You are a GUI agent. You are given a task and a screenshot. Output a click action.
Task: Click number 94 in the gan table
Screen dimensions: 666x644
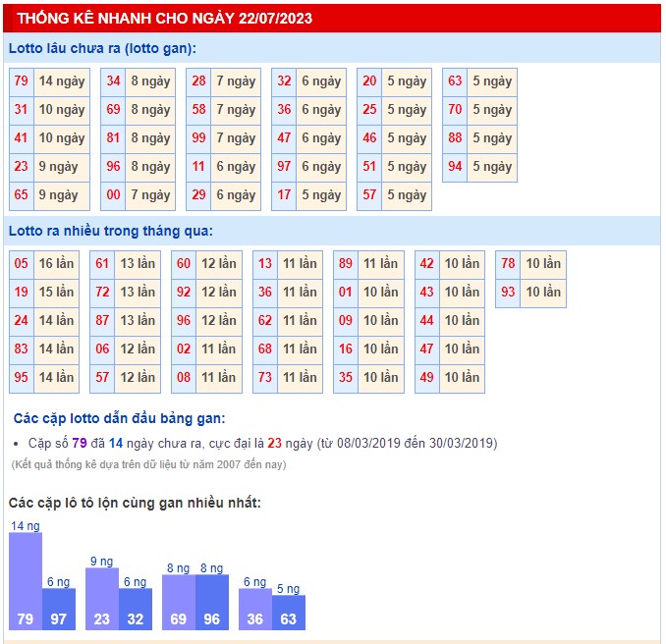tap(455, 167)
